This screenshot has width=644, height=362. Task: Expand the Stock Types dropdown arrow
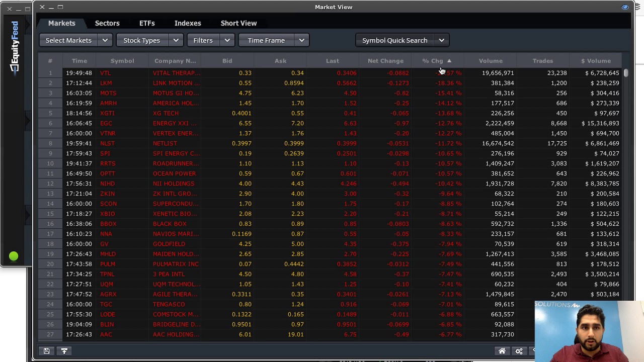tap(176, 40)
